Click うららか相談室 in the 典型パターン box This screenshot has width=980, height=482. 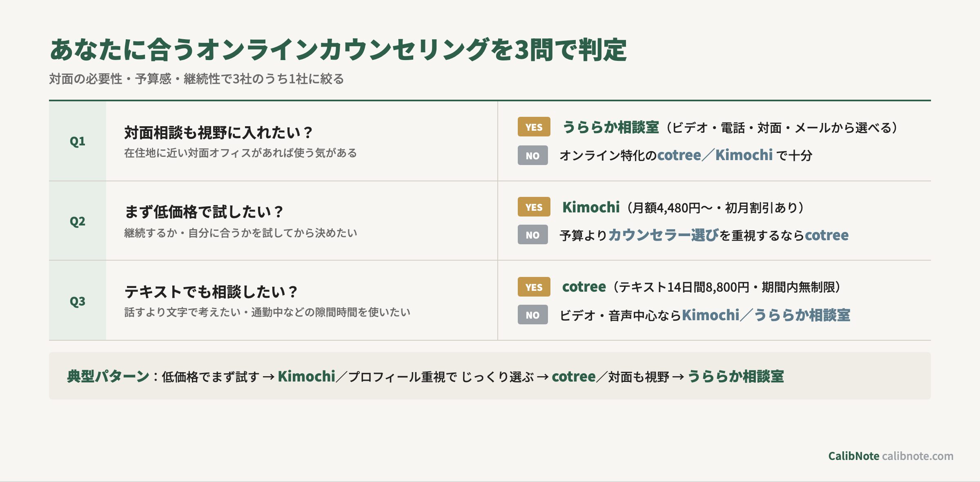click(x=736, y=376)
